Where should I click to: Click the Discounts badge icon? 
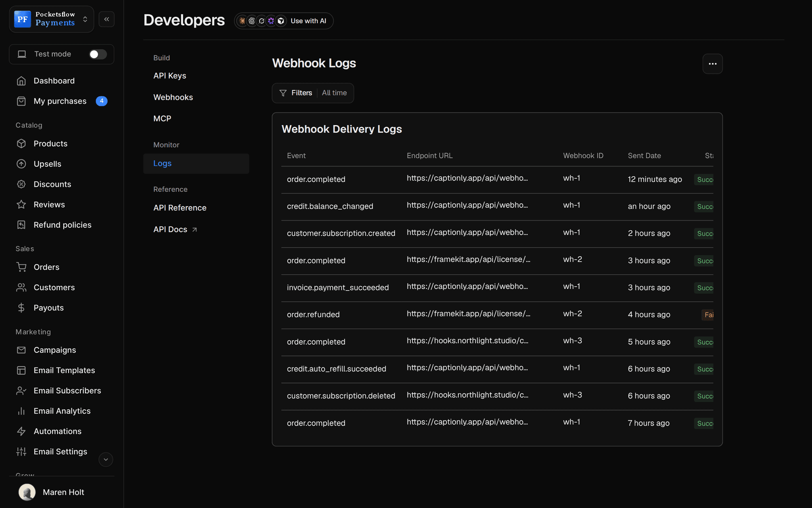point(21,184)
